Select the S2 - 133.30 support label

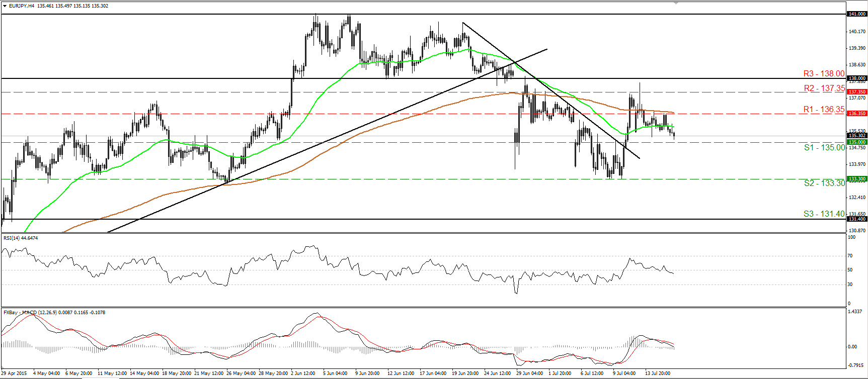pyautogui.click(x=824, y=183)
